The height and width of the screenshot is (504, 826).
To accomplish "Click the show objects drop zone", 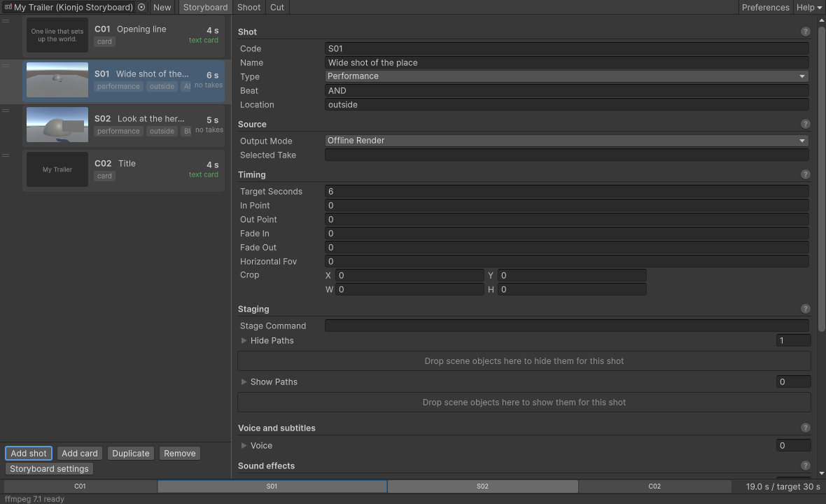I will pos(524,402).
